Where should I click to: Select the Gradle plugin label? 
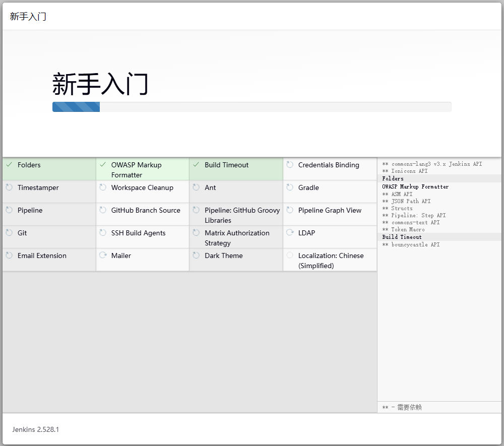pyautogui.click(x=308, y=187)
